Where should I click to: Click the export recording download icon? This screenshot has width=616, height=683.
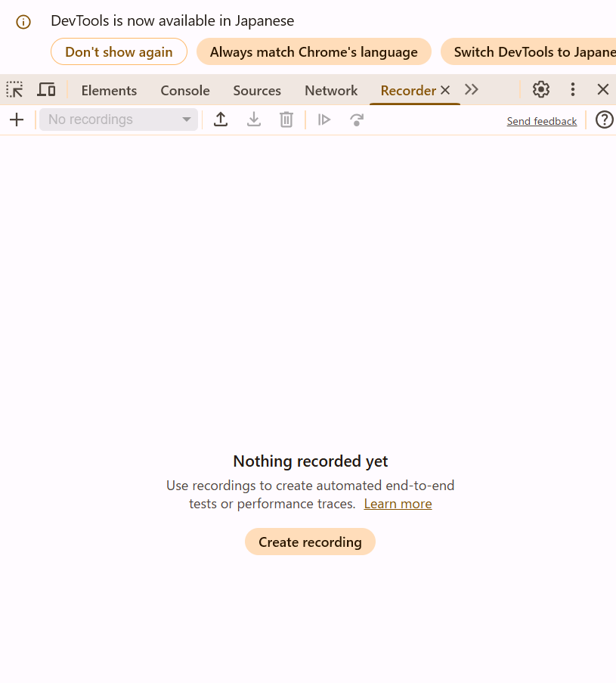click(x=254, y=120)
